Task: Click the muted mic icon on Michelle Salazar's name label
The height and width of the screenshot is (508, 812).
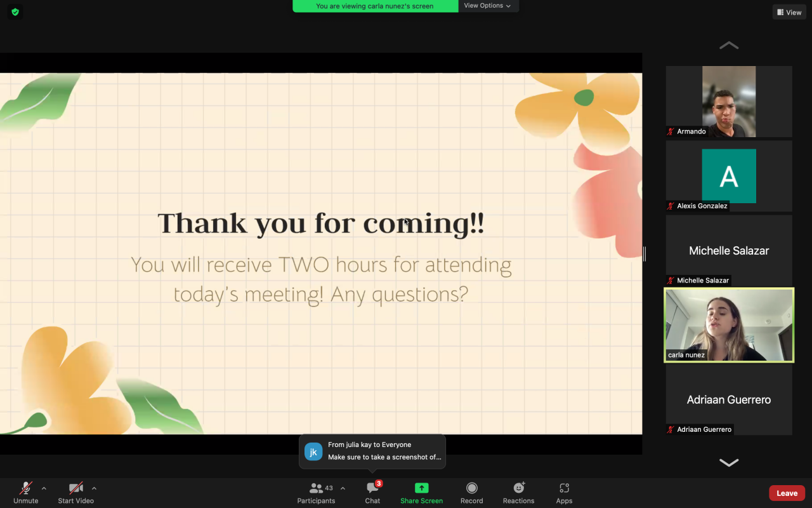Action: point(671,280)
